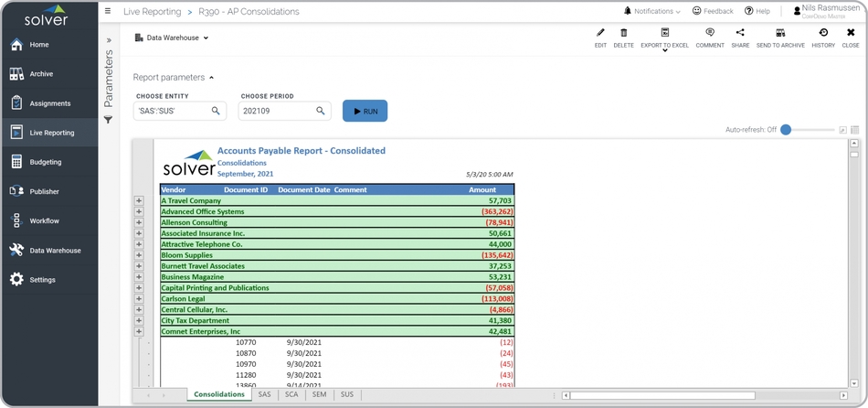
Task: Expand the Bloom Supplies row
Action: 139,255
